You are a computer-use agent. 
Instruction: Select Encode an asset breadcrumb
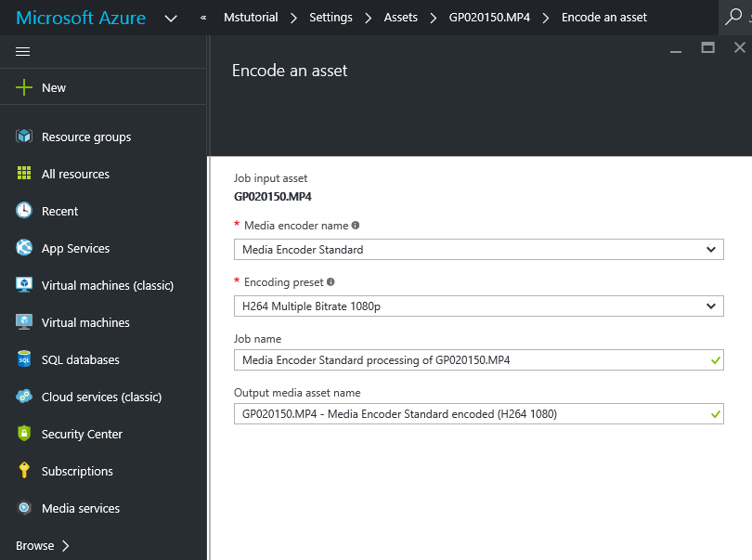(x=604, y=18)
